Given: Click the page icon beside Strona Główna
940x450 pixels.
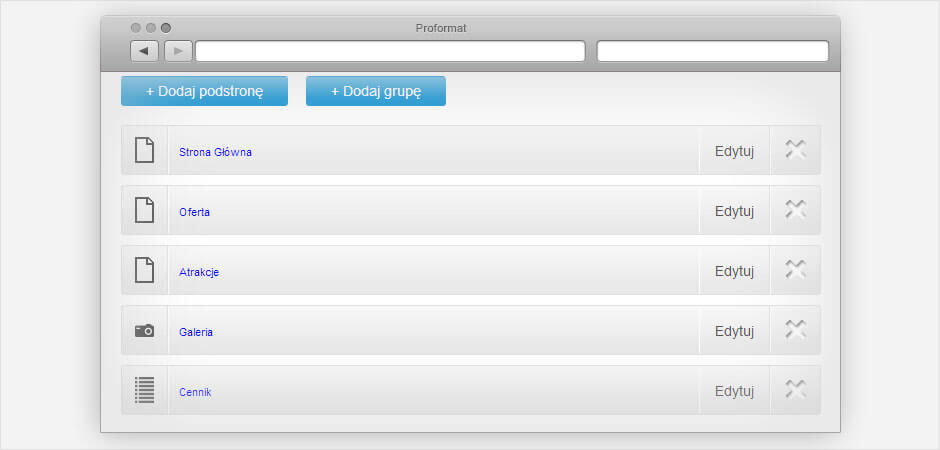Looking at the screenshot, I should tap(144, 150).
